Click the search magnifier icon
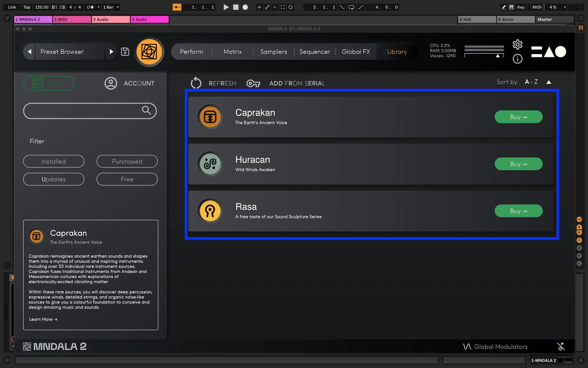Image resolution: width=588 pixels, height=368 pixels. pos(147,110)
